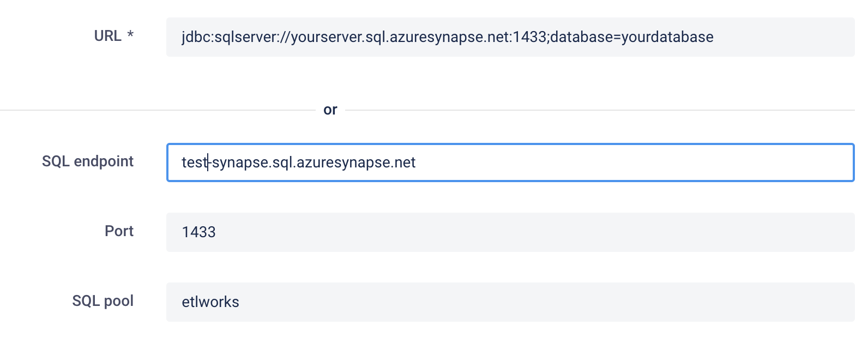Focus the SQL endpoint input field
The width and height of the screenshot is (868, 337).
510,163
